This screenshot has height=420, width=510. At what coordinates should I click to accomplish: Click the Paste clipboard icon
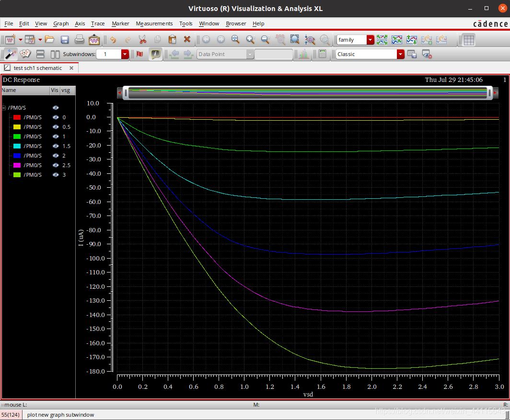pyautogui.click(x=172, y=40)
